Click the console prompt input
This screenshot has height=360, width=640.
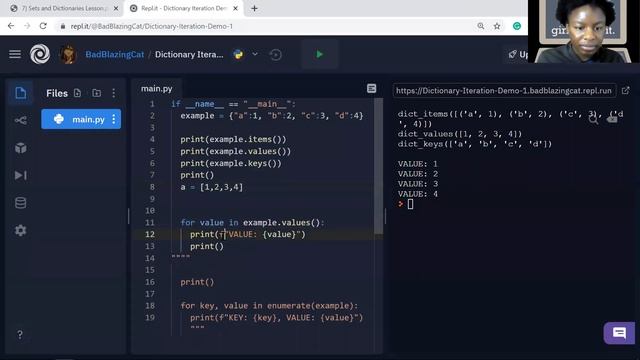pyautogui.click(x=410, y=204)
